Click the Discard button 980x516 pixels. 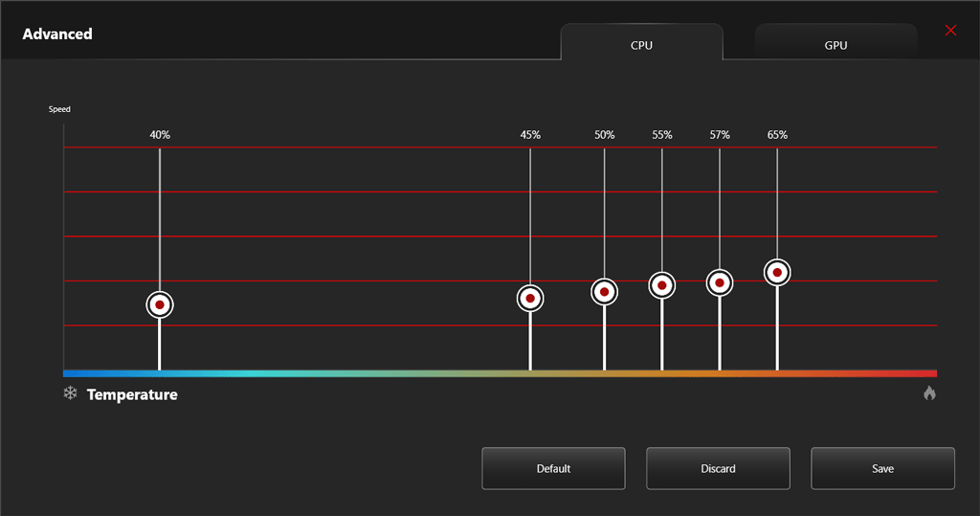click(x=718, y=468)
